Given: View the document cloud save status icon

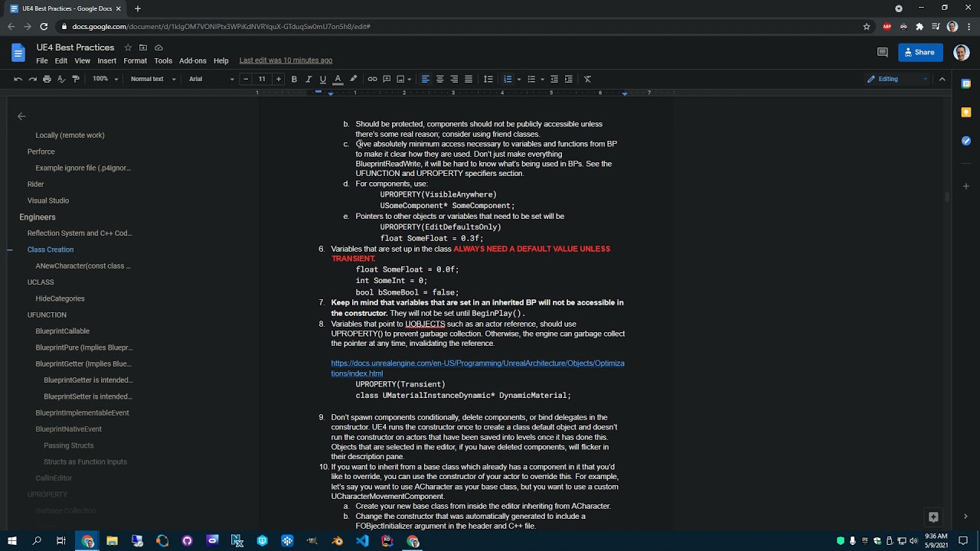Looking at the screenshot, I should coord(158,47).
